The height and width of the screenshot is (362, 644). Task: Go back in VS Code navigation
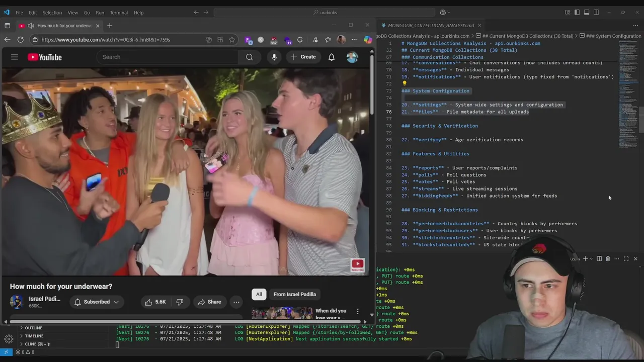coord(196,12)
